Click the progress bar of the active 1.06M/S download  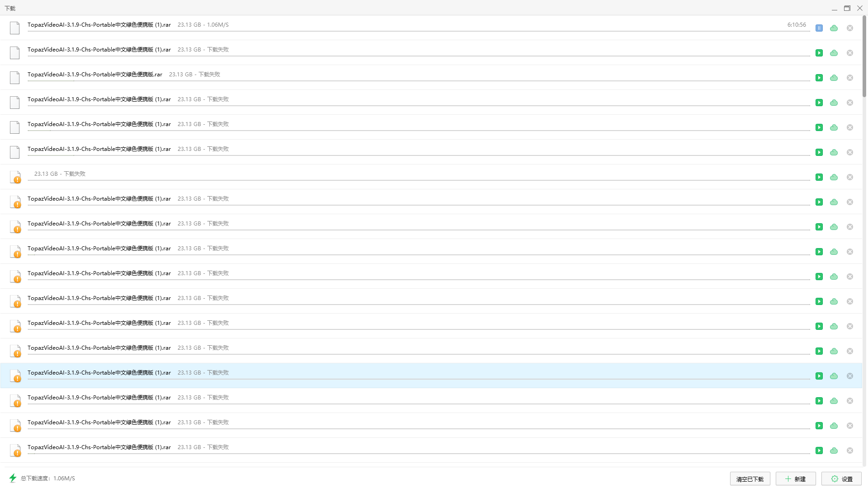click(x=419, y=31)
